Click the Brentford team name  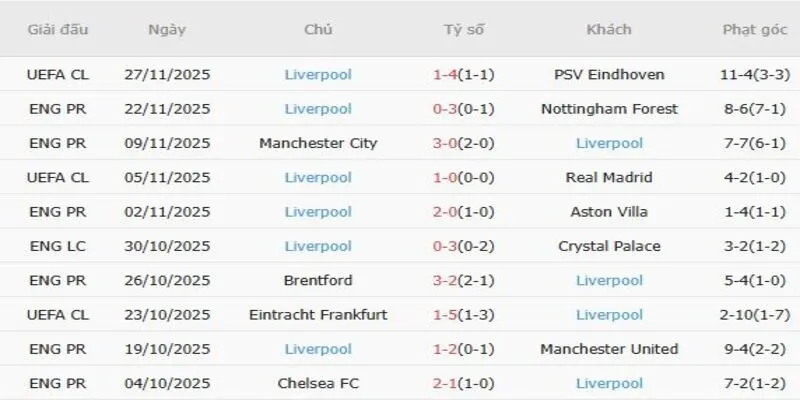[x=318, y=280]
